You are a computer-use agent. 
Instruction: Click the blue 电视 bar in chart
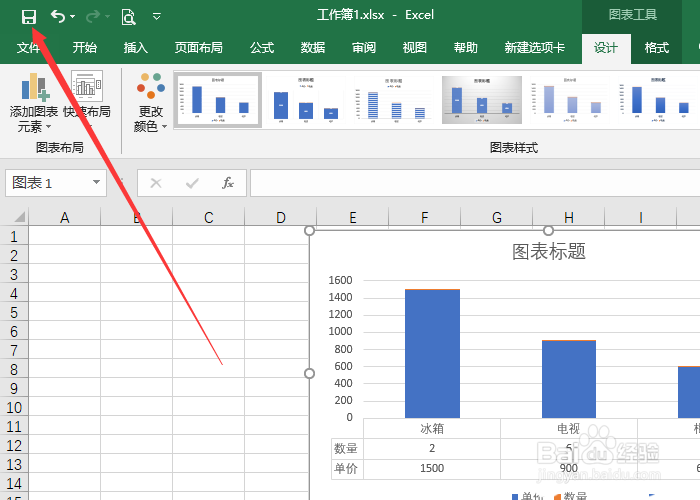[x=569, y=379]
